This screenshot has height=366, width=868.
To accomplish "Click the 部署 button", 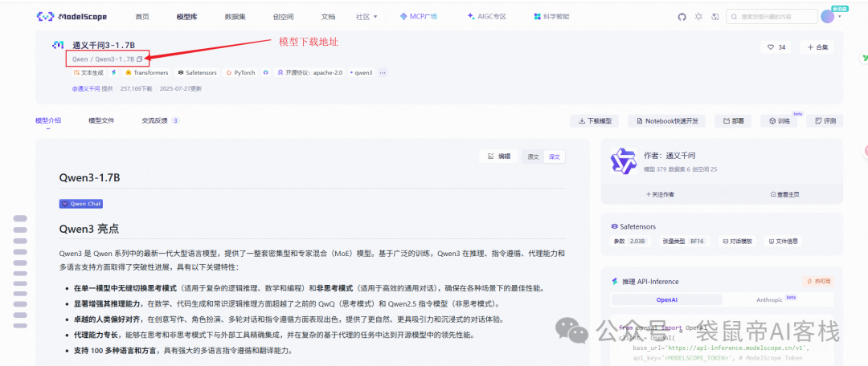I will 733,121.
